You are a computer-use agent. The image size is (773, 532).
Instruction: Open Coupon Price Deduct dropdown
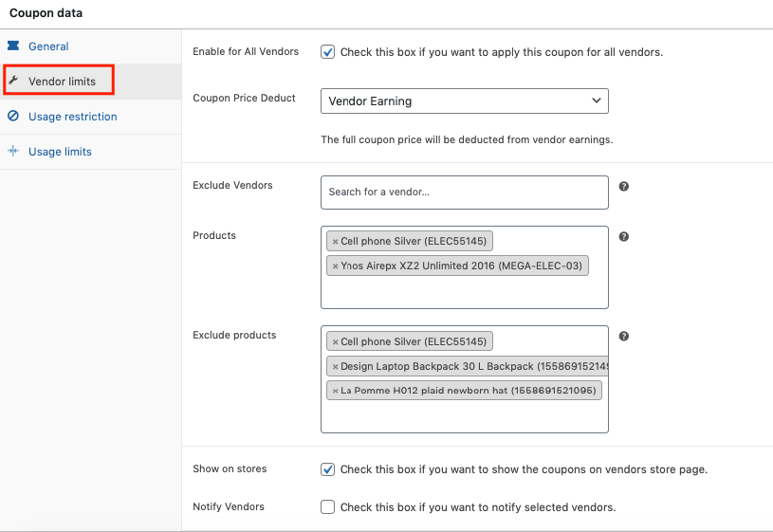click(x=465, y=101)
